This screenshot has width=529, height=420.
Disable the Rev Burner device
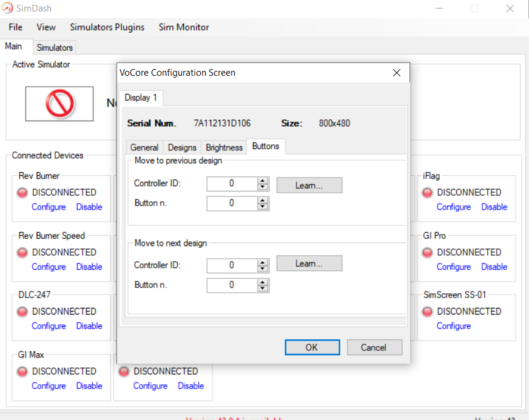tap(89, 207)
